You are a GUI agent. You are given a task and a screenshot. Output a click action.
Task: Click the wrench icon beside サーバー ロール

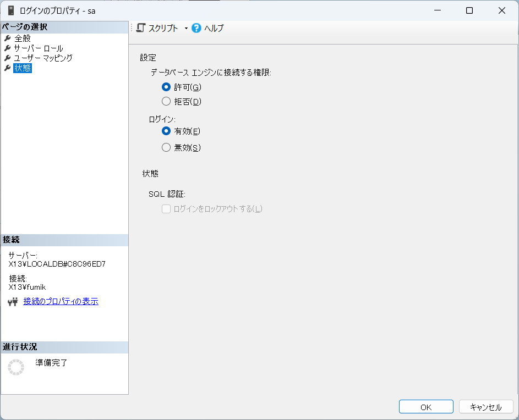click(x=8, y=48)
